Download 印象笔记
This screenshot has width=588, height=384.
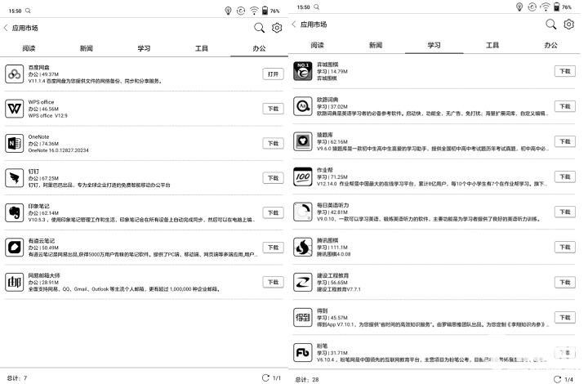273,212
